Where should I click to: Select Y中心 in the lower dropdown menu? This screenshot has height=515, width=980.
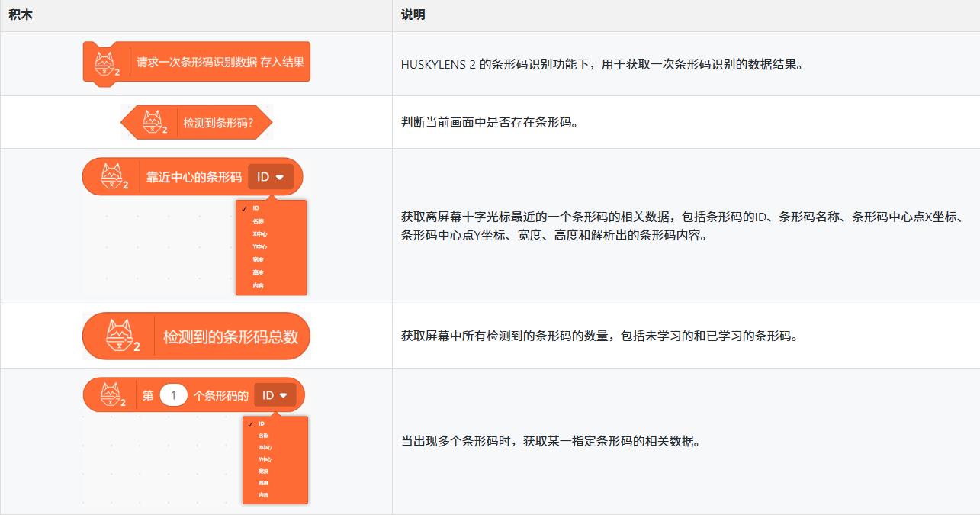265,459
